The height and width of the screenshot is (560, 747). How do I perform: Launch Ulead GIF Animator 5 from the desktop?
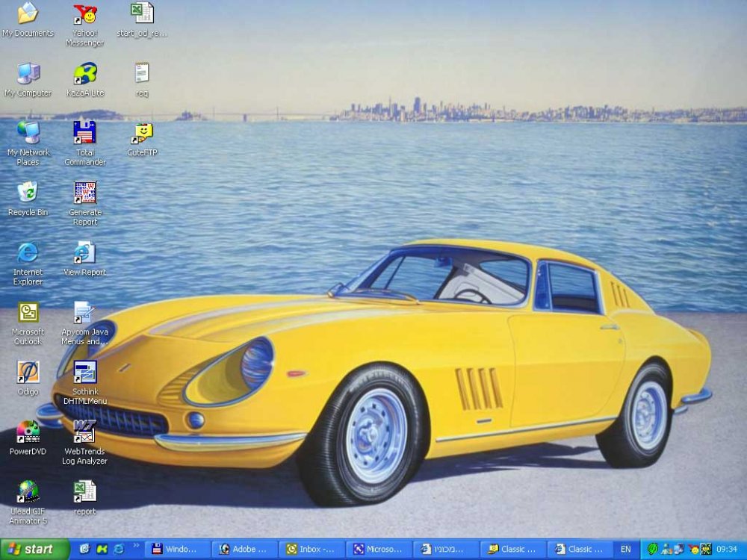pyautogui.click(x=28, y=503)
